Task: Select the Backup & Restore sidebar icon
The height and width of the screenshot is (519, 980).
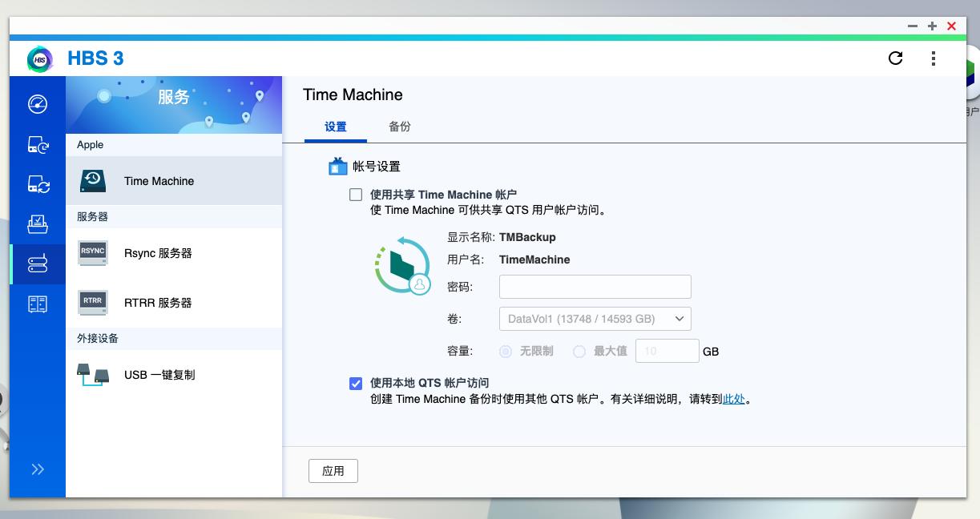Action: point(37,144)
